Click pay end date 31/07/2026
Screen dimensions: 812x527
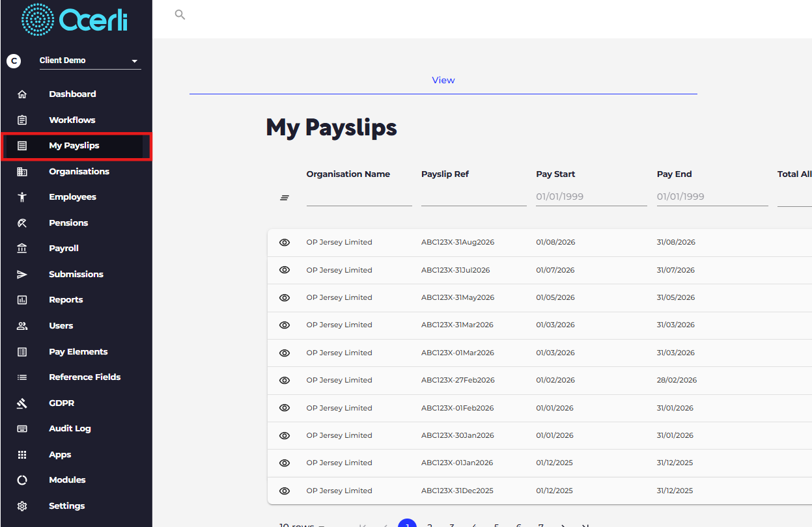tap(676, 270)
